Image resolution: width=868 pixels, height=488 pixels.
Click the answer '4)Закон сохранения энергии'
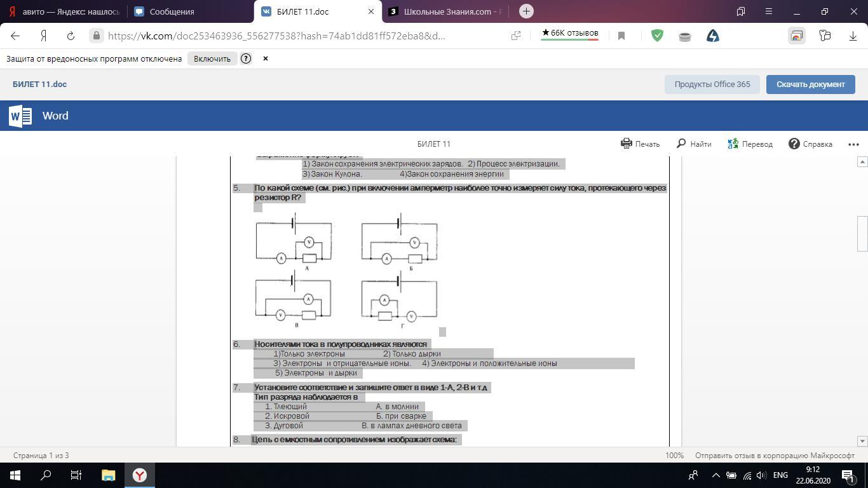pos(452,173)
